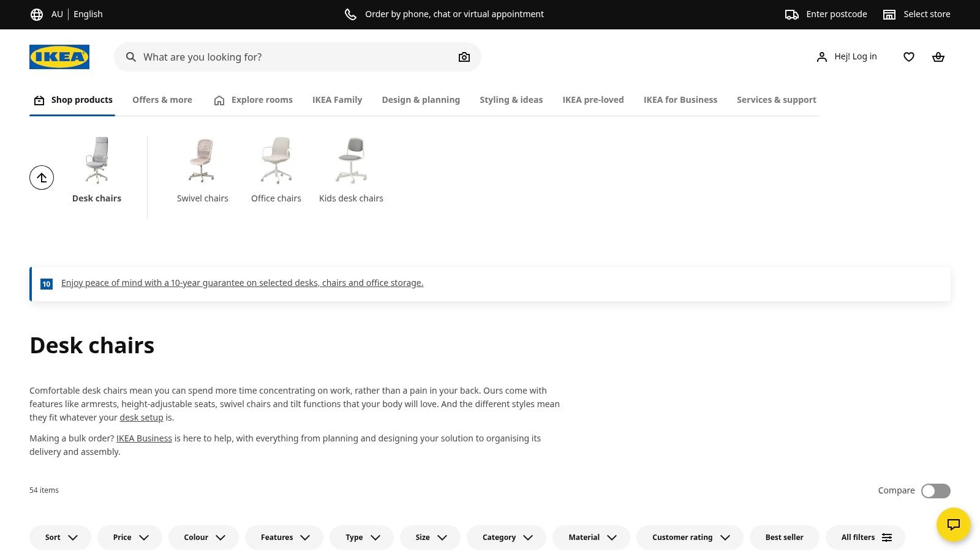Viewport: 980px width, 551px height.
Task: Expand the Category filter dropdown
Action: point(507,538)
